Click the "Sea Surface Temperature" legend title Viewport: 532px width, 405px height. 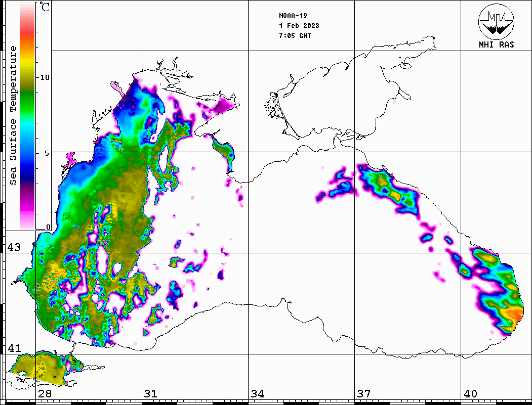tap(13, 115)
